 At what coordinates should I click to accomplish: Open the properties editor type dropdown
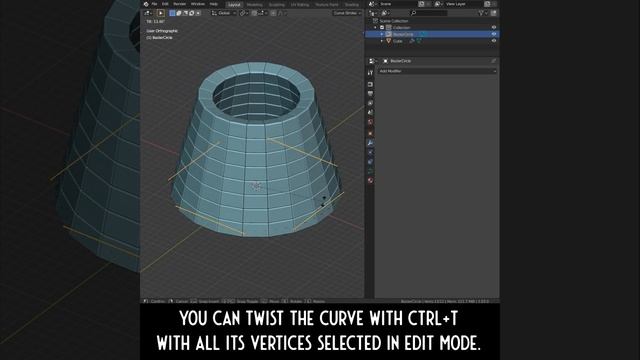point(373,61)
